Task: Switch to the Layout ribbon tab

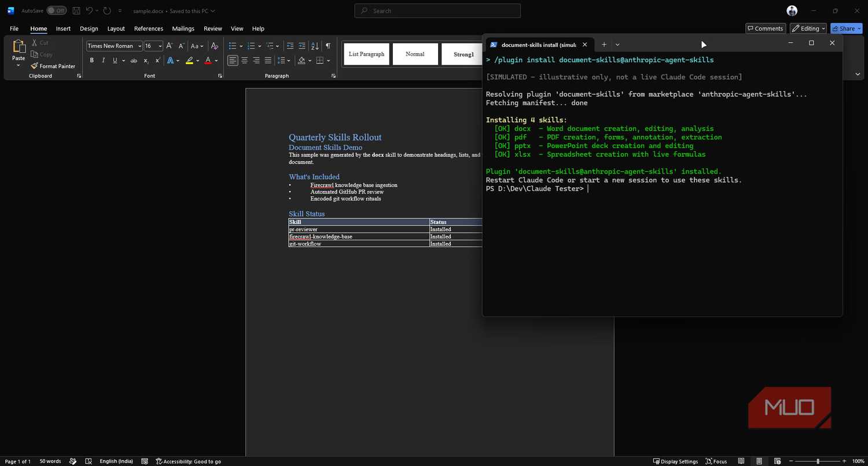Action: [116, 28]
